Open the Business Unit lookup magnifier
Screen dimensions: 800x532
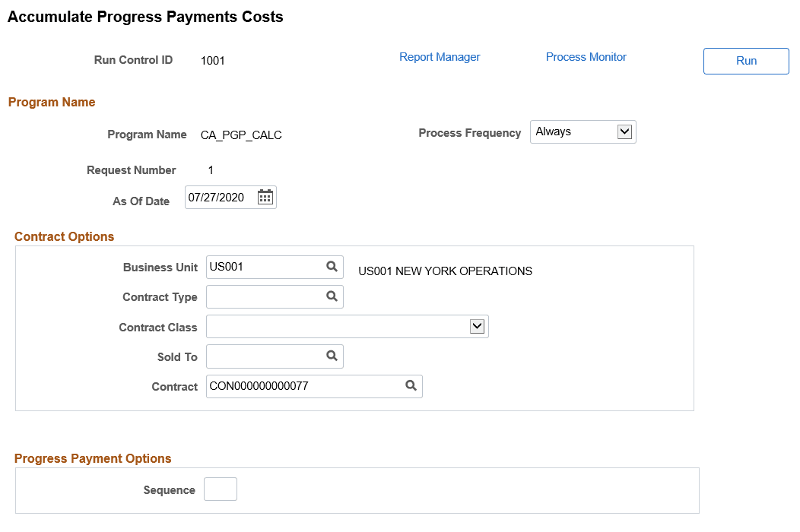point(332,267)
